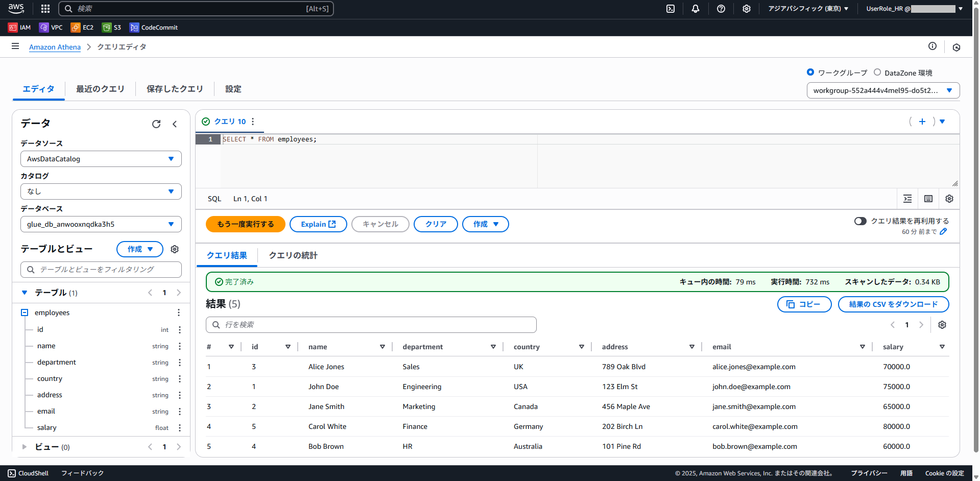Image resolution: width=980 pixels, height=481 pixels.
Task: Collapse the data side panel
Action: pos(175,124)
